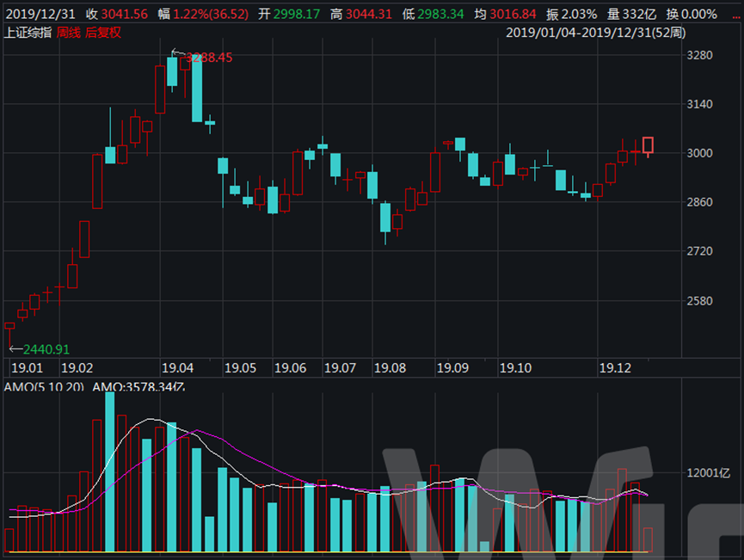Click volume axis label 12001亿

(x=708, y=472)
